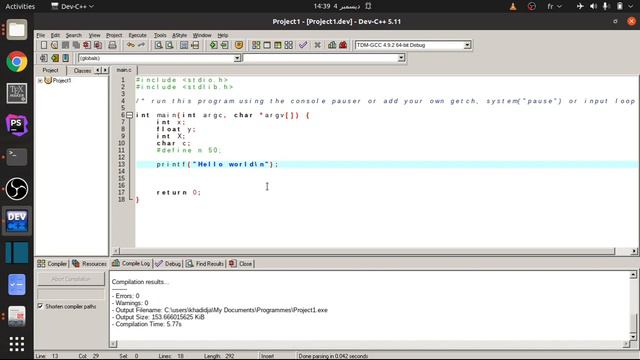Open the Tools menu
Screen dimensions: 640x360
click(x=160, y=35)
